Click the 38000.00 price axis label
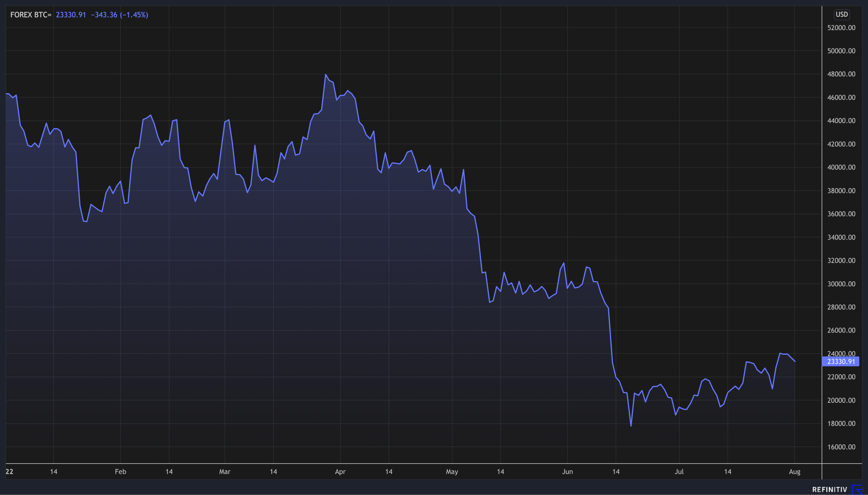This screenshot has width=868, height=495. pos(841,190)
